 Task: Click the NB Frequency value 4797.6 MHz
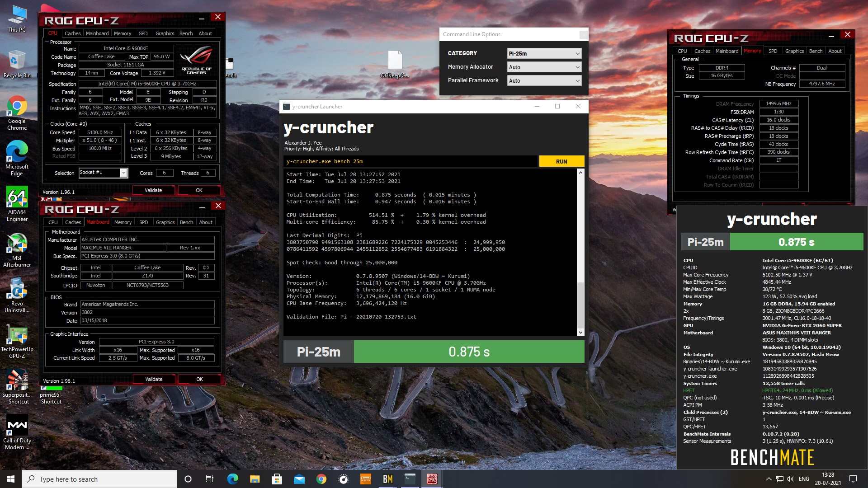(x=822, y=84)
